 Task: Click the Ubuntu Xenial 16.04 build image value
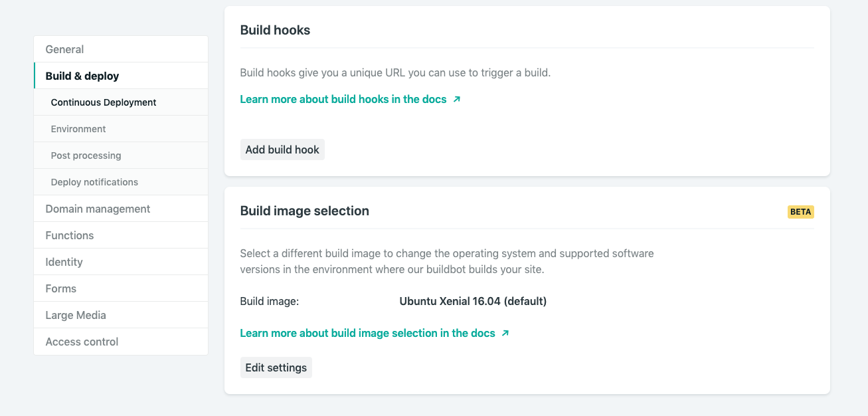[473, 300]
